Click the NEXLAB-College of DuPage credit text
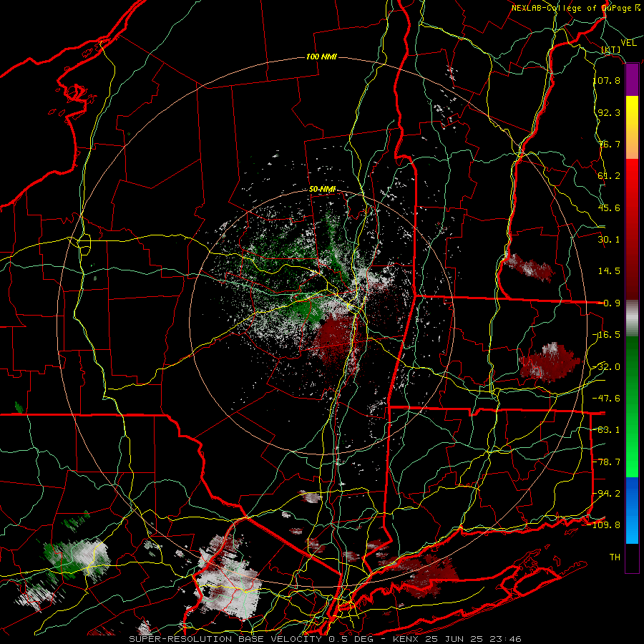 (575, 8)
